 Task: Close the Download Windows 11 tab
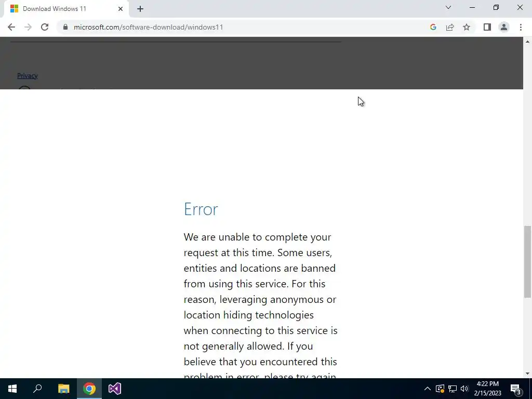pos(121,9)
